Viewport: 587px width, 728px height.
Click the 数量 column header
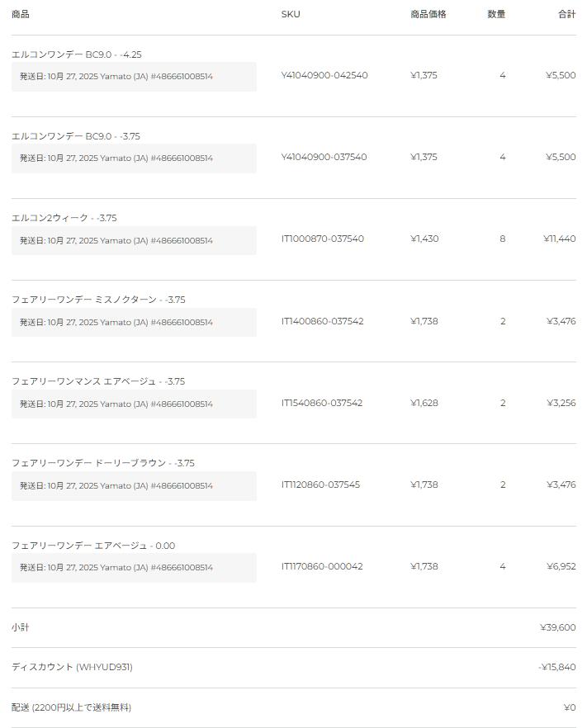pyautogui.click(x=496, y=14)
